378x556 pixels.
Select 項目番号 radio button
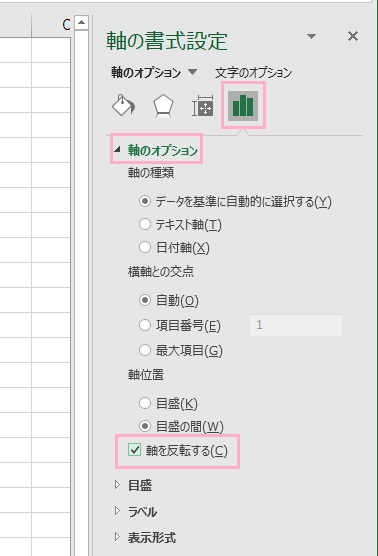(145, 325)
